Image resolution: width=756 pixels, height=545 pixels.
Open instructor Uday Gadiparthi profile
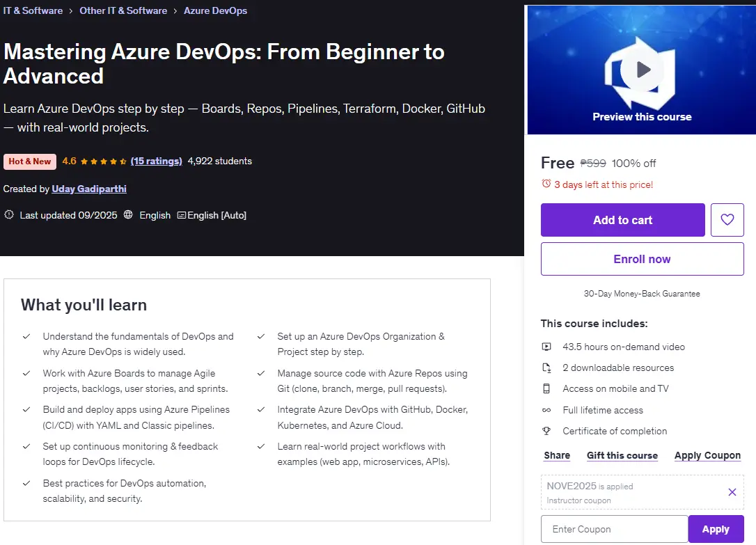click(x=89, y=189)
